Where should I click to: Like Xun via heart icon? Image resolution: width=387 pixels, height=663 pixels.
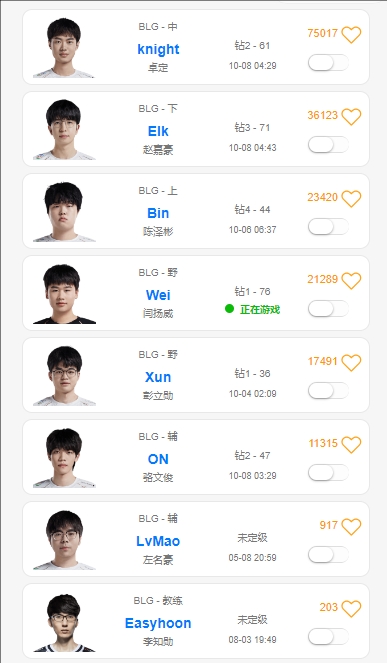pos(351,363)
